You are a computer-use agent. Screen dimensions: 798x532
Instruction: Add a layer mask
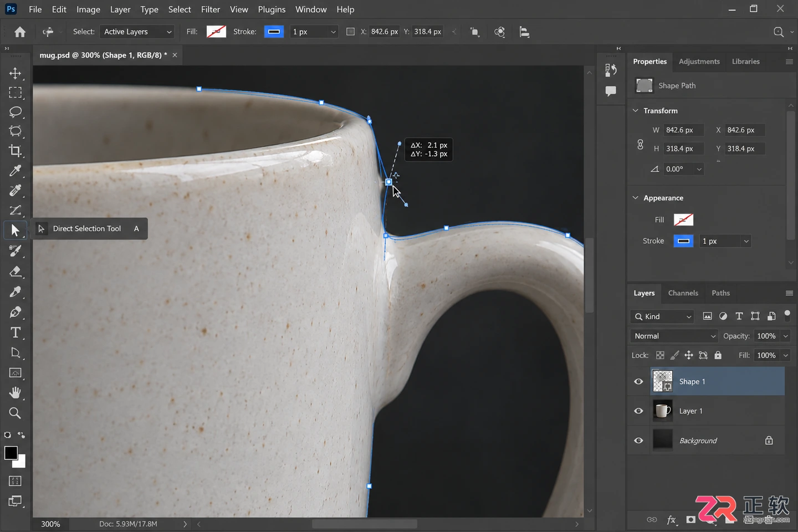click(690, 520)
